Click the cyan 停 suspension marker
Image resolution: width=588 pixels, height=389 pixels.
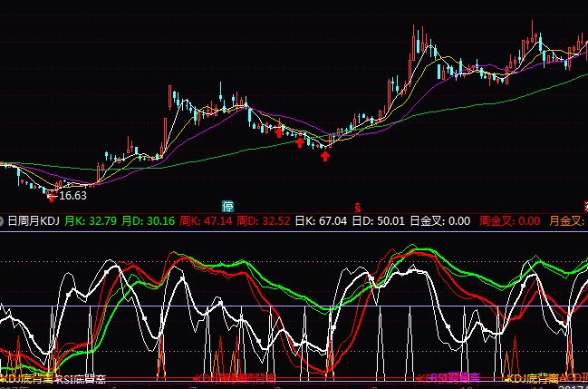pos(228,206)
